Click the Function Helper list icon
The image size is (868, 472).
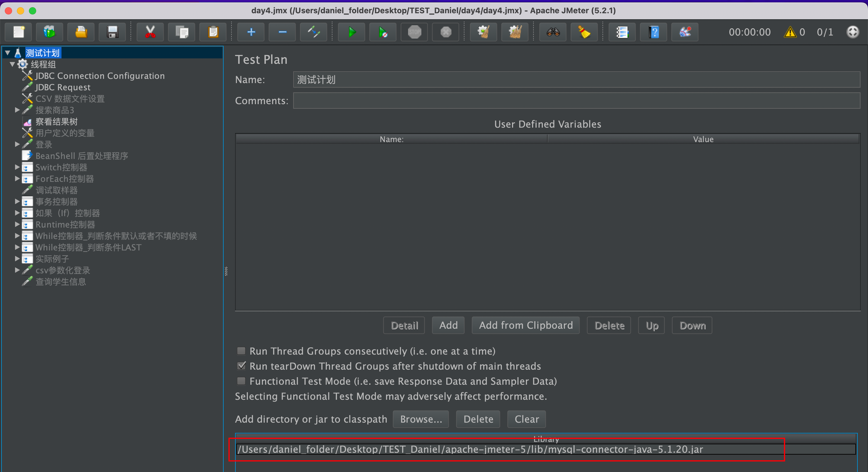(622, 32)
